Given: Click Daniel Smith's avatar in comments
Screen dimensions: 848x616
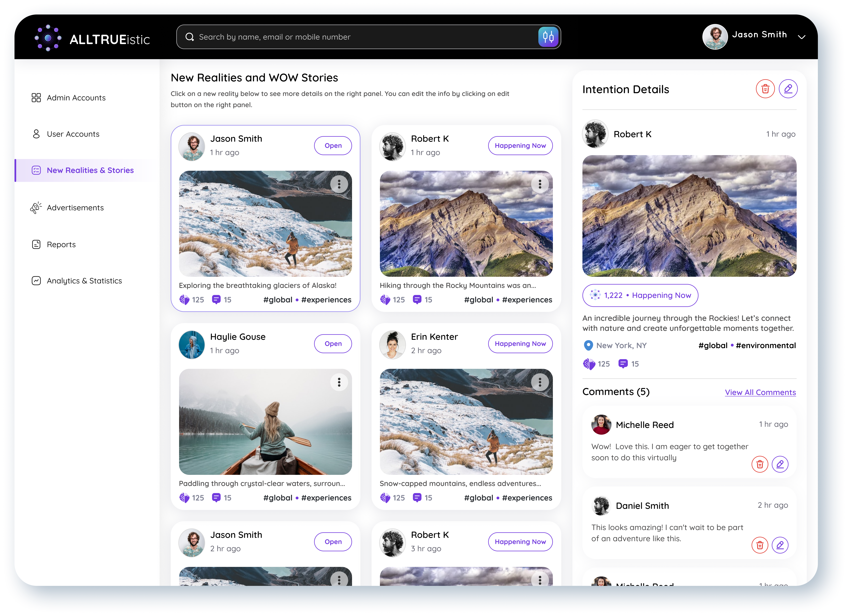Looking at the screenshot, I should pos(601,506).
